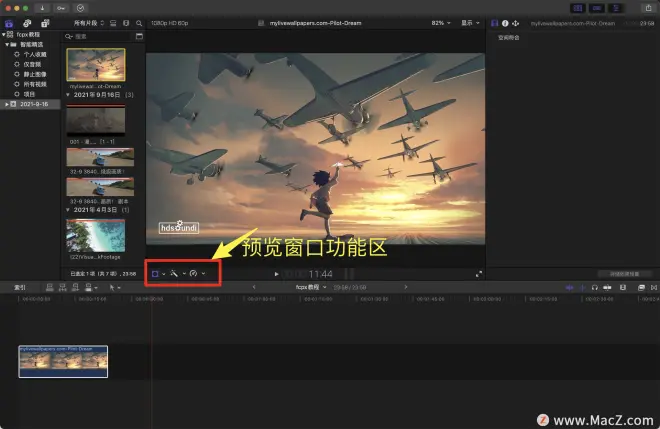Click the Import Media arrow icon
Viewport: 660px width, 429px height.
(x=42, y=8)
